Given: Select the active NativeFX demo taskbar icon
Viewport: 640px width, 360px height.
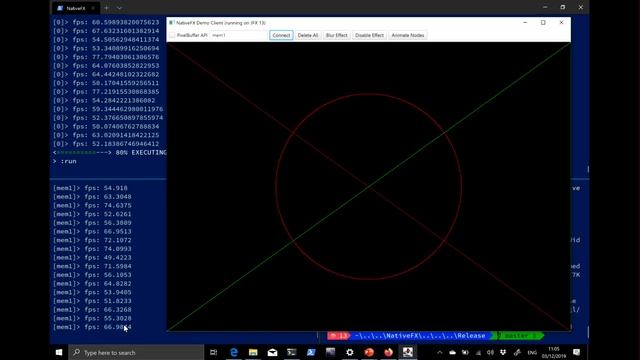Looking at the screenshot, I should click(407, 352).
